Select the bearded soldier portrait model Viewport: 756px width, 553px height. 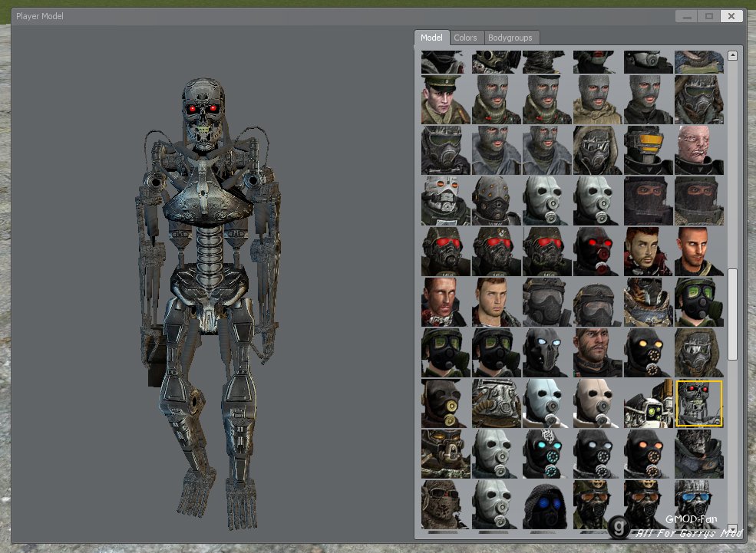coord(647,251)
